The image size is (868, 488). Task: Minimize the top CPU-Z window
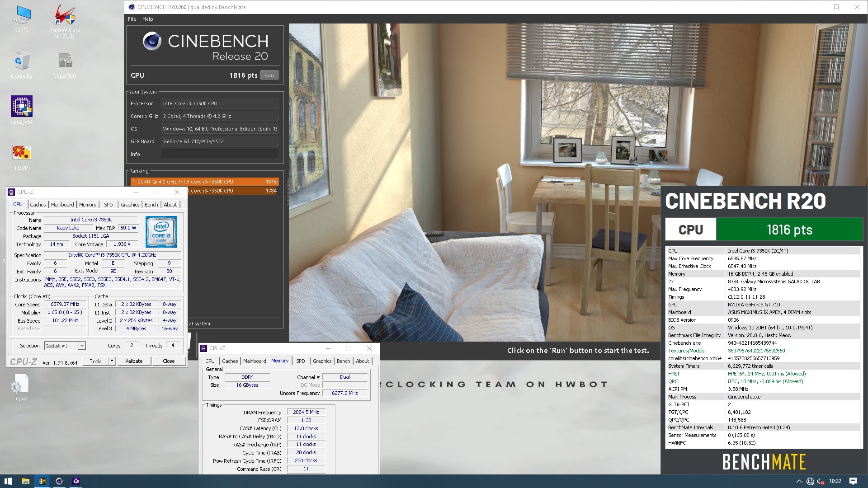click(x=136, y=192)
